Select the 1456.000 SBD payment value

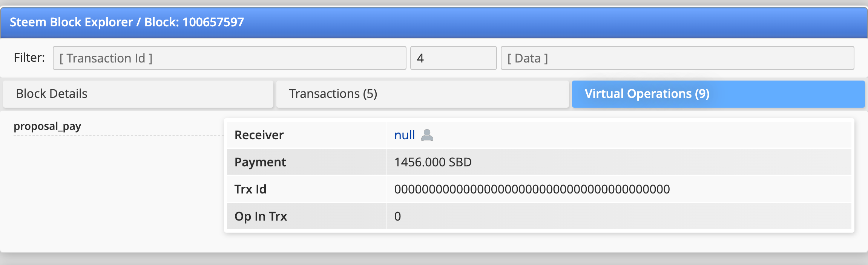coord(433,162)
